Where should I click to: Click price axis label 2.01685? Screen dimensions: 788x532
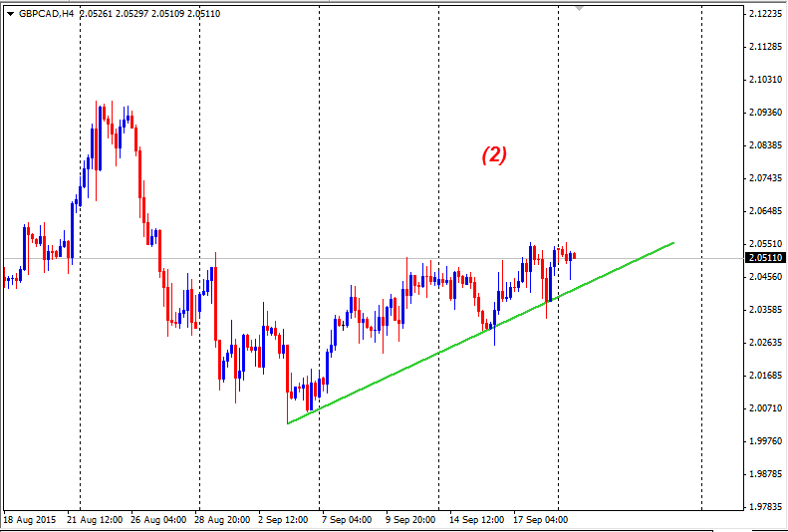(765, 376)
